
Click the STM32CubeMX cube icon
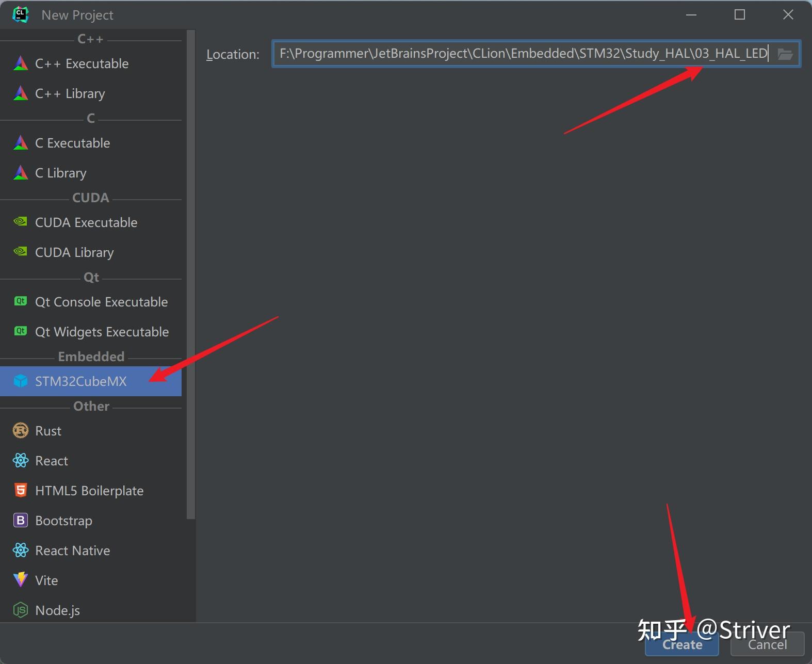click(x=21, y=381)
